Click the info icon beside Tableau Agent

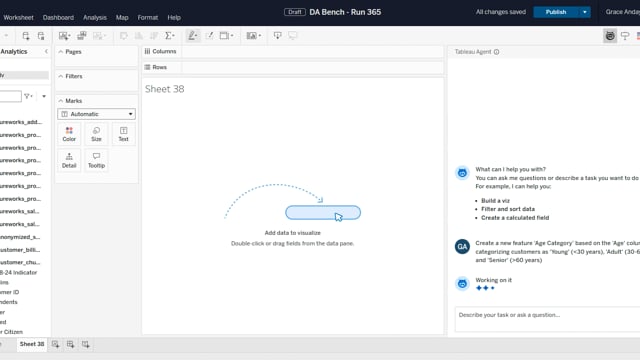coord(496,52)
